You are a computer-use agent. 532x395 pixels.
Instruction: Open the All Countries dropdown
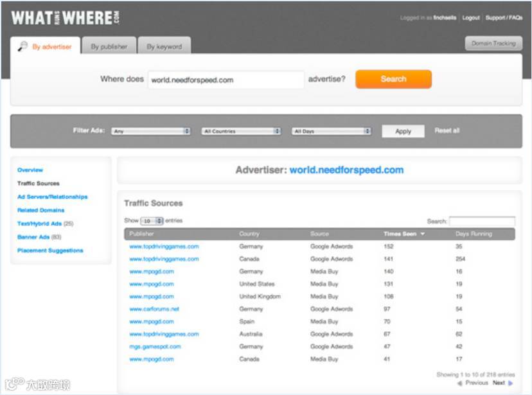point(241,131)
